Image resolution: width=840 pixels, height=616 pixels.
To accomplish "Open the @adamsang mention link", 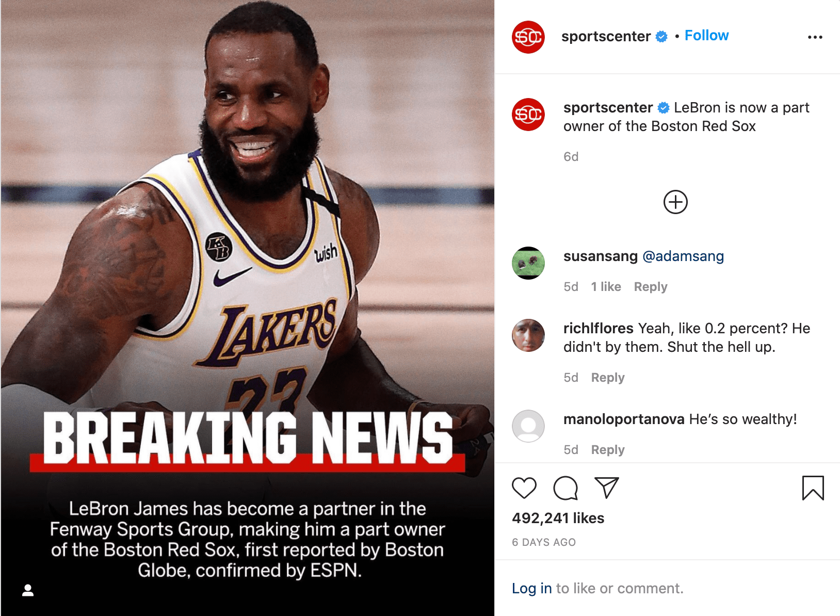I will pyautogui.click(x=683, y=256).
